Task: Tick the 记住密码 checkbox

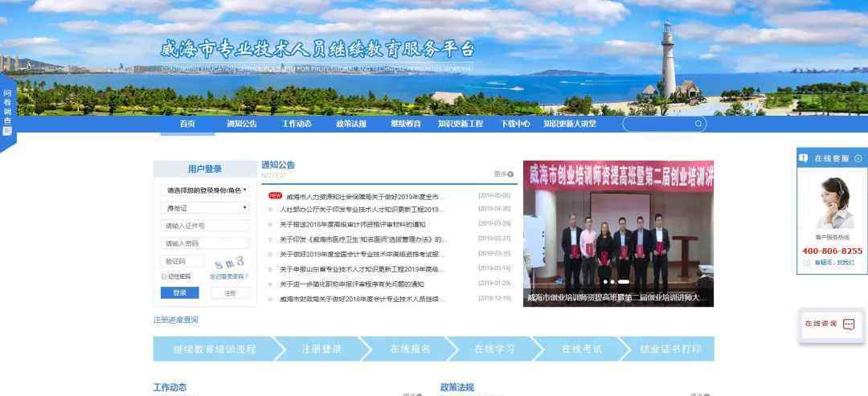Action: point(164,276)
